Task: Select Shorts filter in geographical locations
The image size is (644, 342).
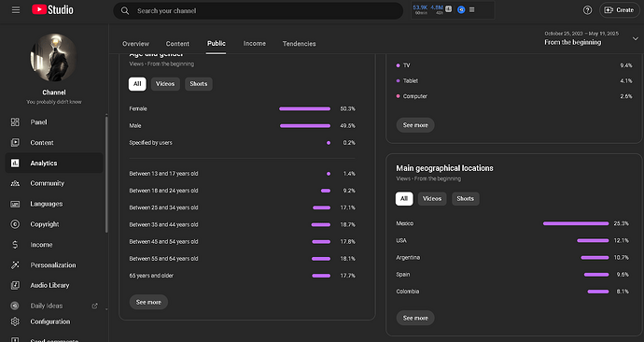Action: (466, 198)
